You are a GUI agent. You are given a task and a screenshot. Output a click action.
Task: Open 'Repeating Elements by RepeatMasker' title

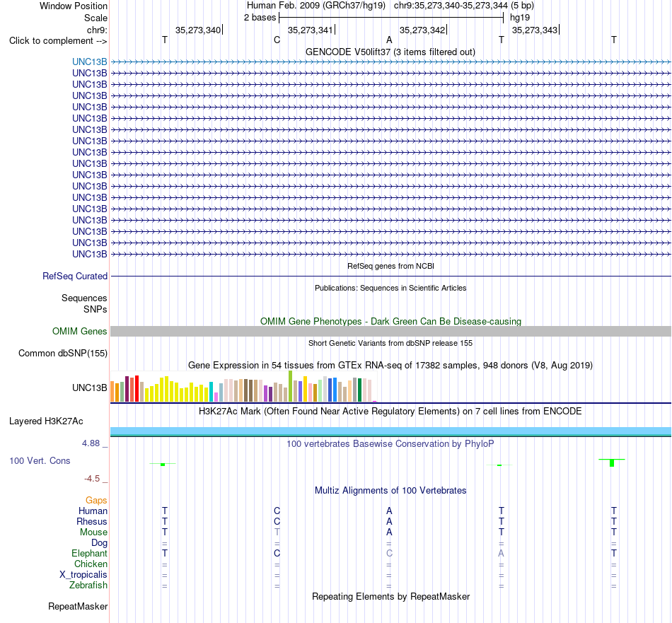pyautogui.click(x=391, y=596)
